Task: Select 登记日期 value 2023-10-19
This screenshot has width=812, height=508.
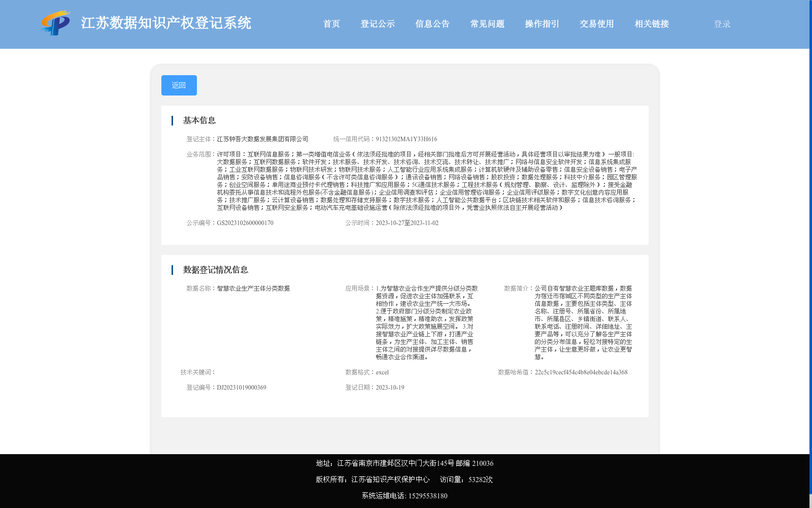Action: coord(390,388)
